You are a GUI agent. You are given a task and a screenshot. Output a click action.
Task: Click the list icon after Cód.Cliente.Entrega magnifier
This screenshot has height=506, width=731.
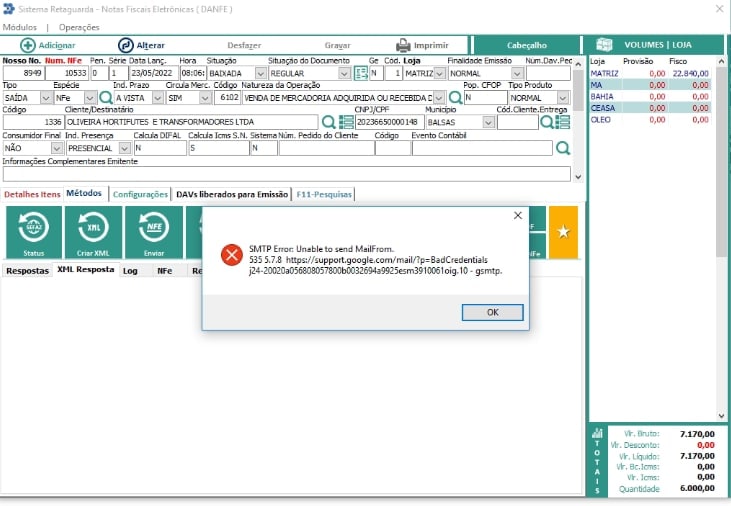(x=563, y=122)
